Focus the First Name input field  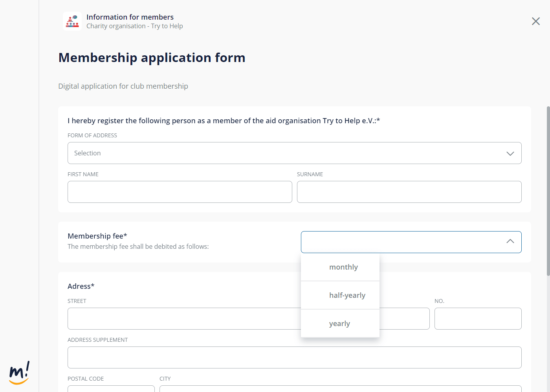[x=180, y=192]
